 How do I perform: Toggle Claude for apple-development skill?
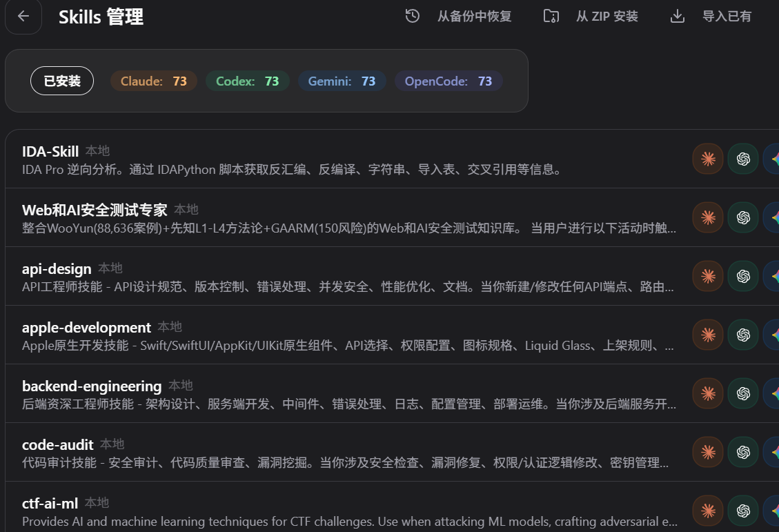click(708, 335)
